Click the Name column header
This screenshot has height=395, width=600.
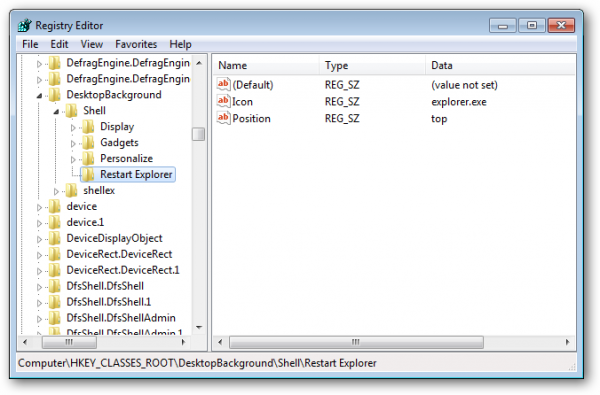click(266, 65)
